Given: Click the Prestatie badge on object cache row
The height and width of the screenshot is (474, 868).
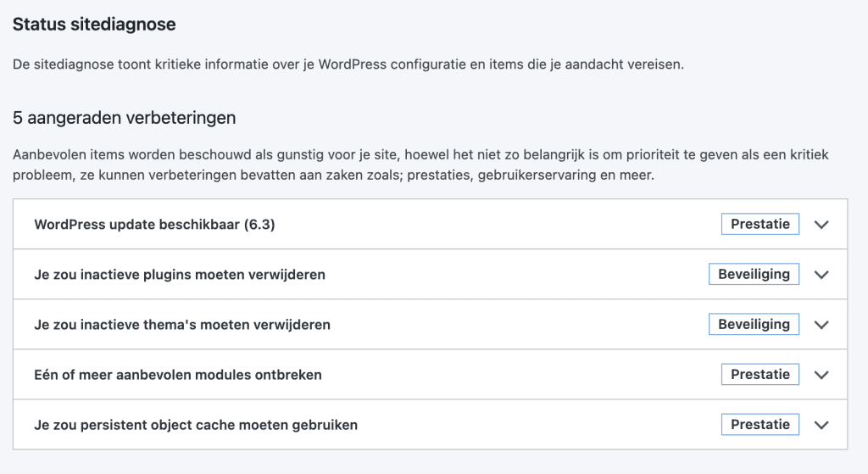Looking at the screenshot, I should pos(760,424).
